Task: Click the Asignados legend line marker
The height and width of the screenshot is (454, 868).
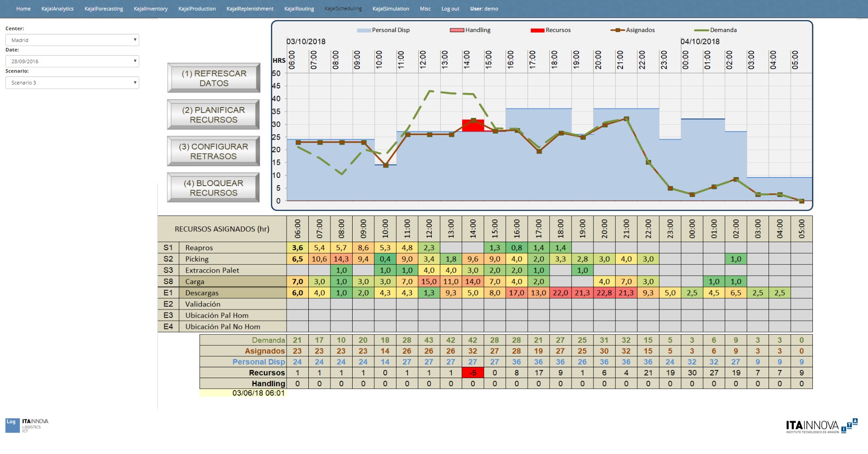Action: [618, 30]
